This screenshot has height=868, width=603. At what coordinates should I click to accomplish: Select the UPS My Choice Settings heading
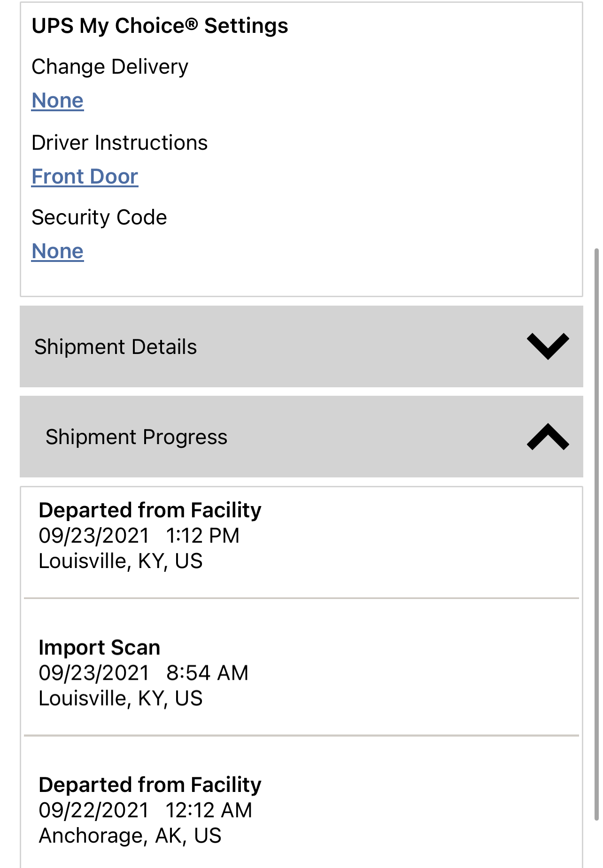(160, 26)
